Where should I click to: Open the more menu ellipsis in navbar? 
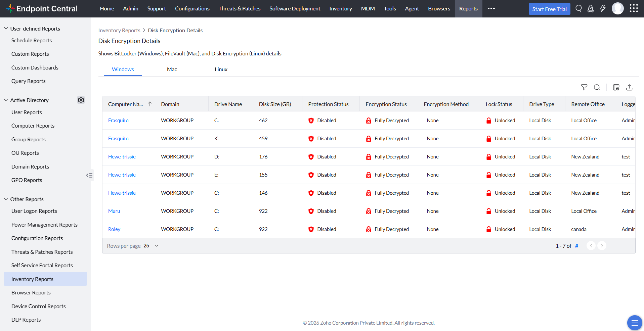tap(491, 8)
